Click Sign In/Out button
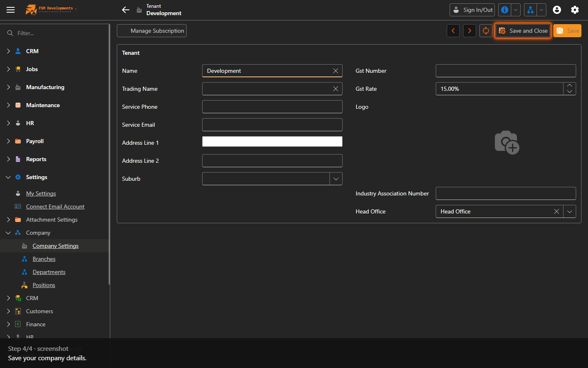The height and width of the screenshot is (368, 588). point(472,10)
